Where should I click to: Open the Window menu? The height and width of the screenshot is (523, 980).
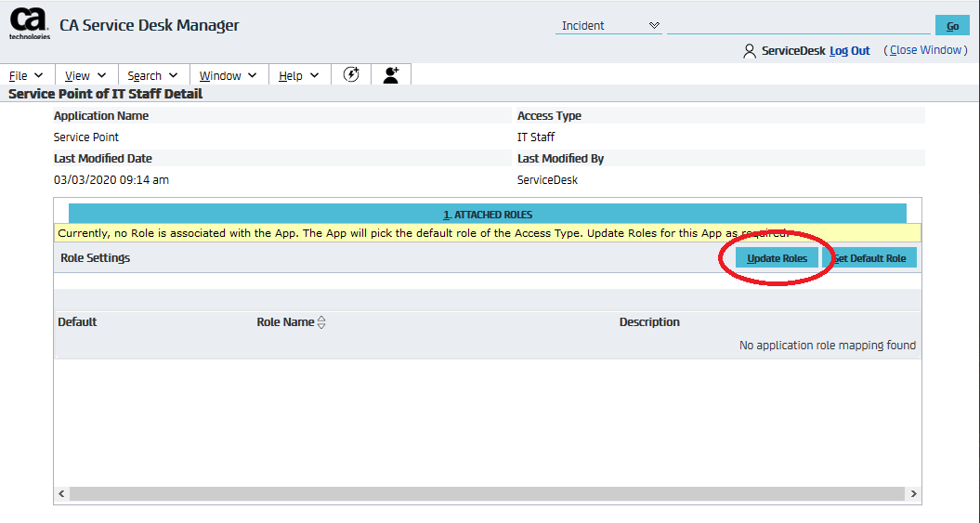(x=229, y=75)
